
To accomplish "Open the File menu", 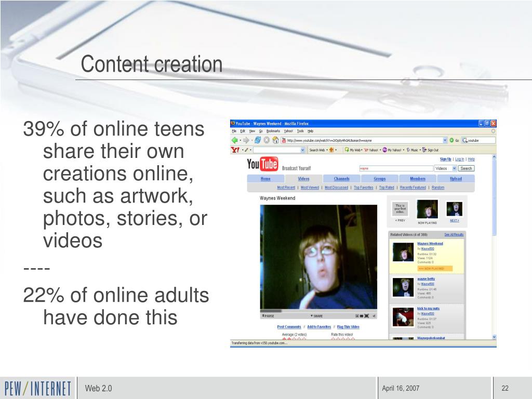I will pos(234,131).
